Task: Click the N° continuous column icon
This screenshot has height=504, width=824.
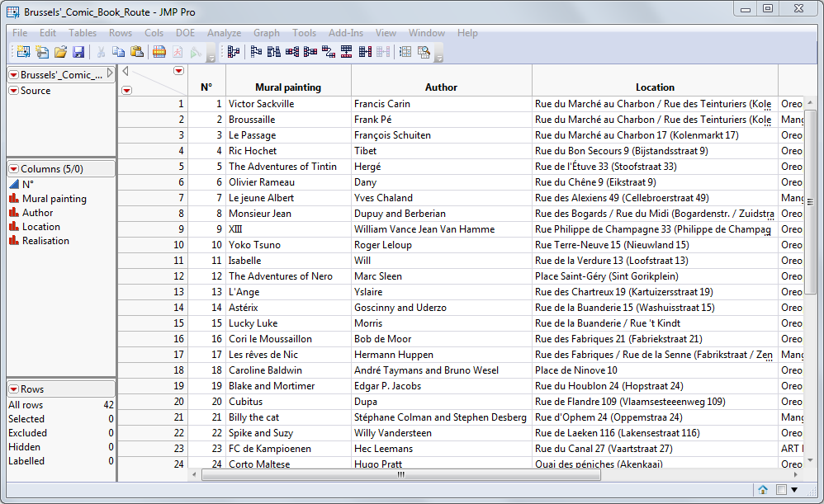Action: coord(14,184)
